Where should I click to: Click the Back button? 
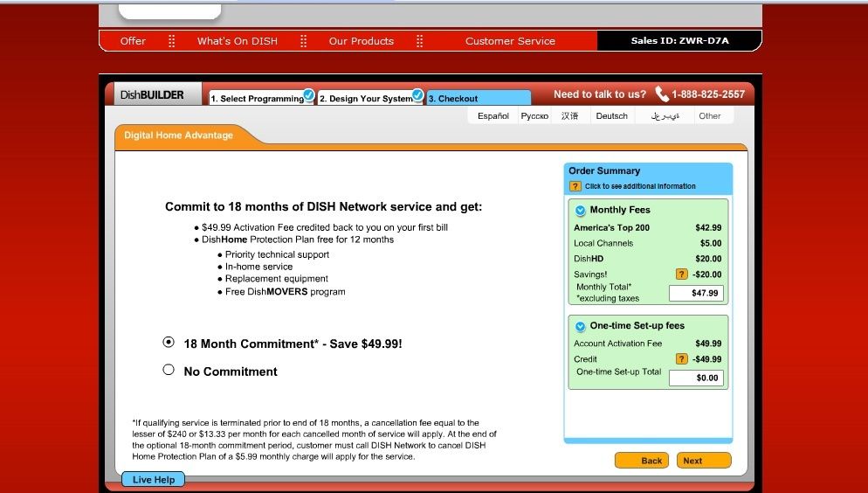point(642,461)
